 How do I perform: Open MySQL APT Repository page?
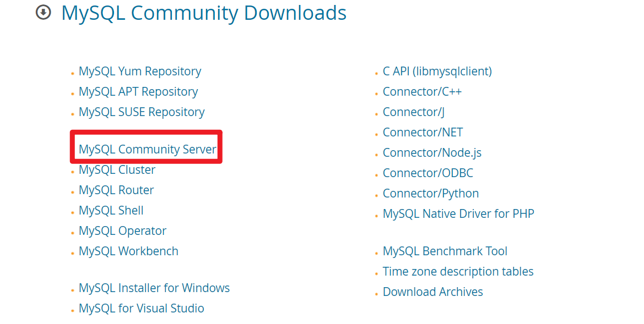(138, 92)
